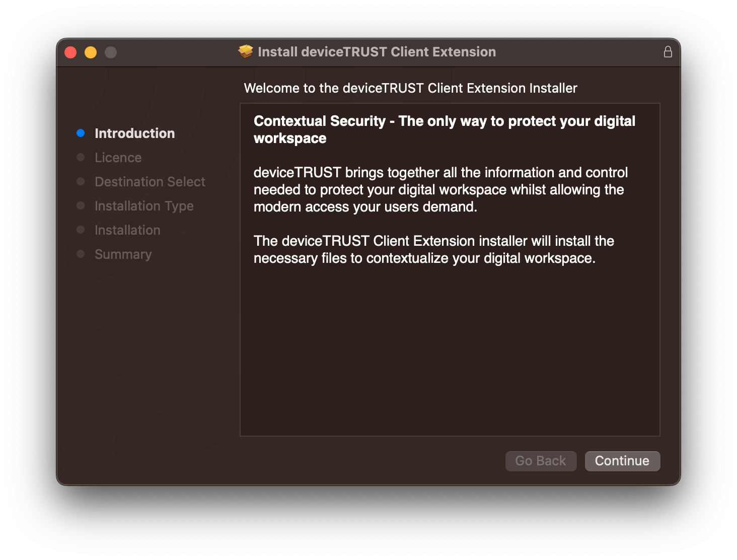Image resolution: width=737 pixels, height=560 pixels.
Task: Click the Installation Type step dot
Action: pos(81,205)
